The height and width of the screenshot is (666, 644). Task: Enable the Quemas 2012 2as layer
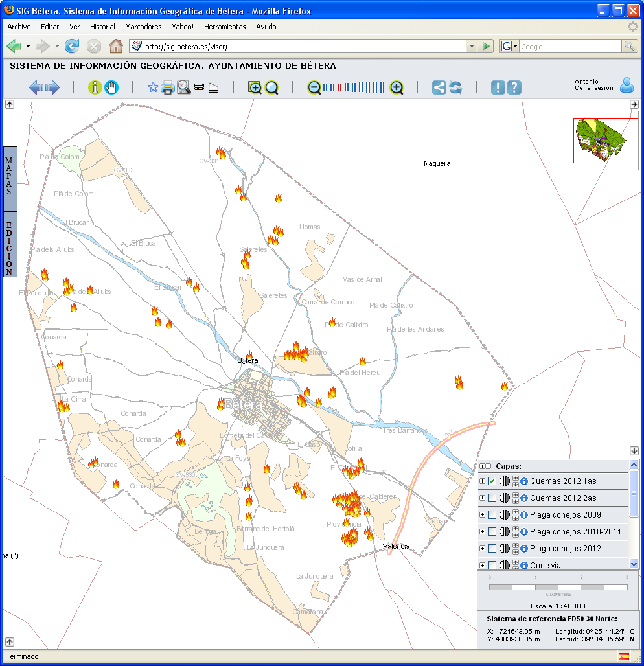[x=492, y=498]
